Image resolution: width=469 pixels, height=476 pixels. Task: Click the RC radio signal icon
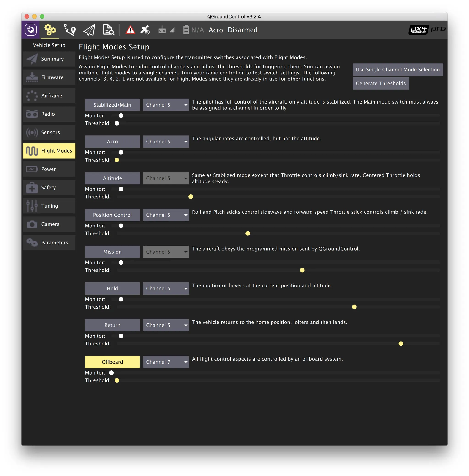click(x=162, y=30)
